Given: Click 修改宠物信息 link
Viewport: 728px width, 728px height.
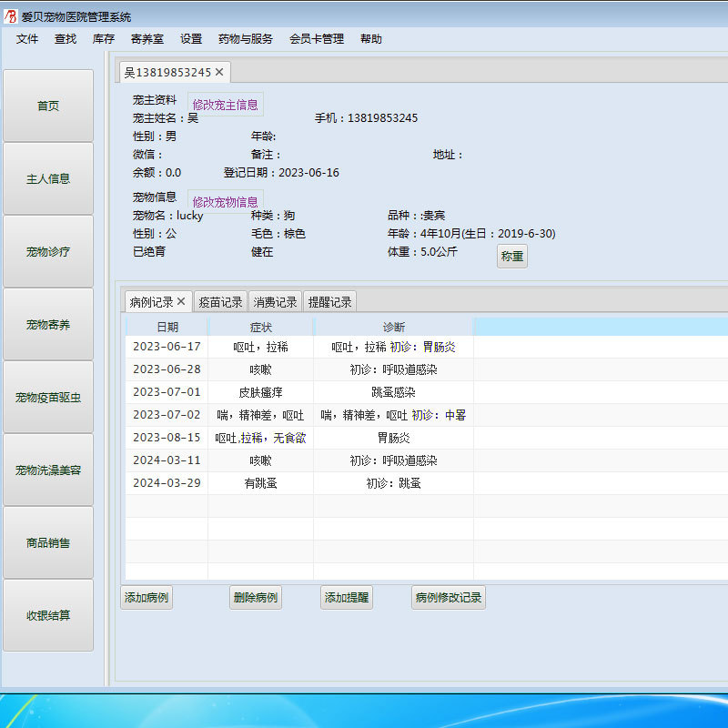Looking at the screenshot, I should coord(225,201).
